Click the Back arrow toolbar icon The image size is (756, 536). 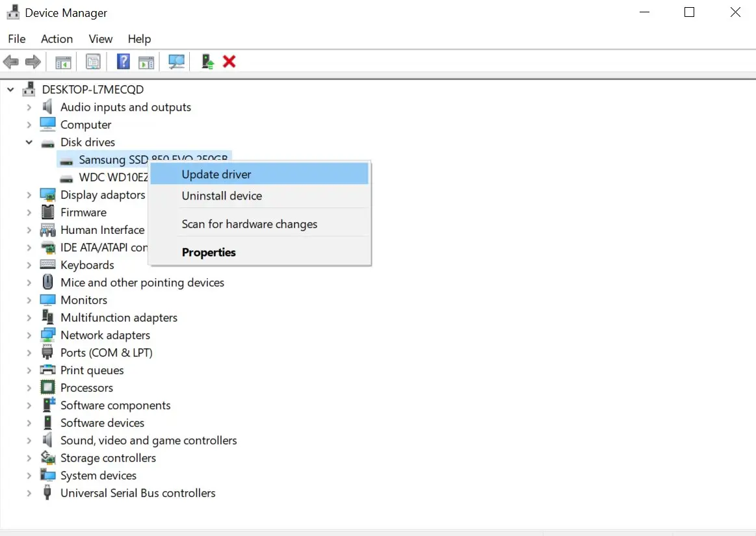pos(10,62)
